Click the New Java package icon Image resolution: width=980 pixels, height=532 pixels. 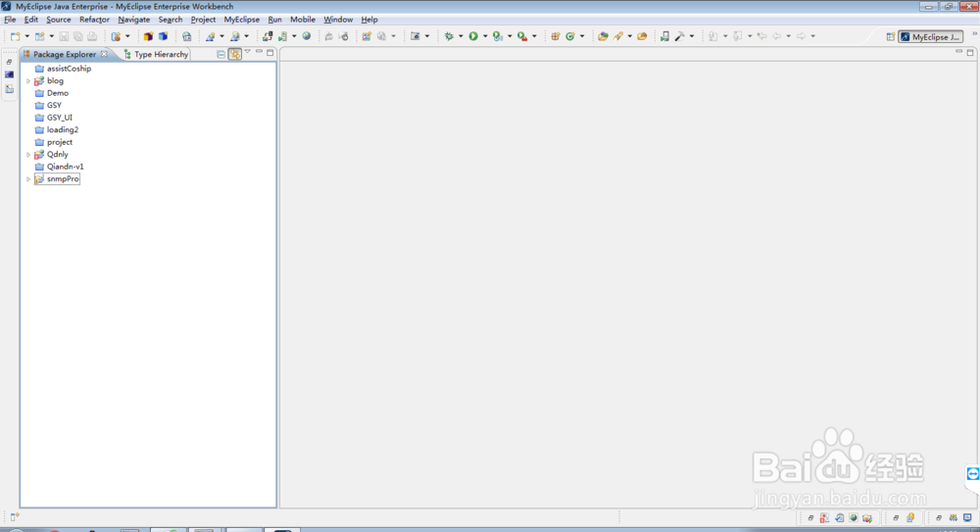[x=555, y=36]
